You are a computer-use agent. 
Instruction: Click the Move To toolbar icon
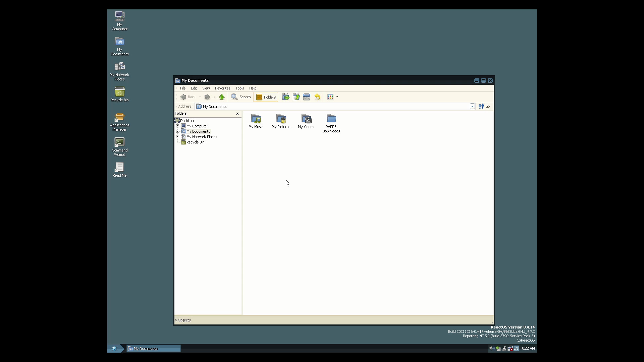pos(285,97)
